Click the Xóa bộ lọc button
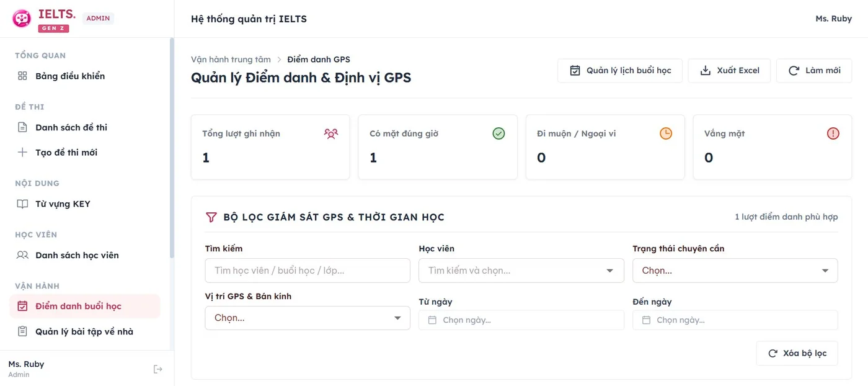 [797, 353]
